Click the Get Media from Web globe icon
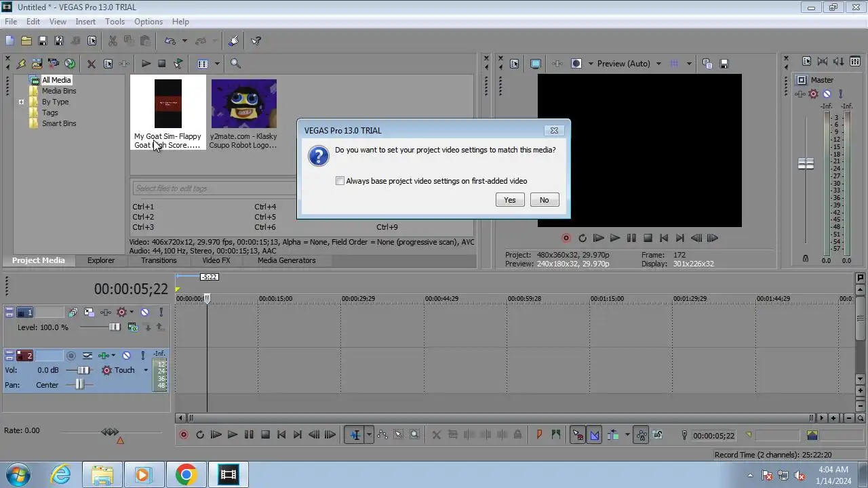This screenshot has width=868, height=488. [70, 64]
